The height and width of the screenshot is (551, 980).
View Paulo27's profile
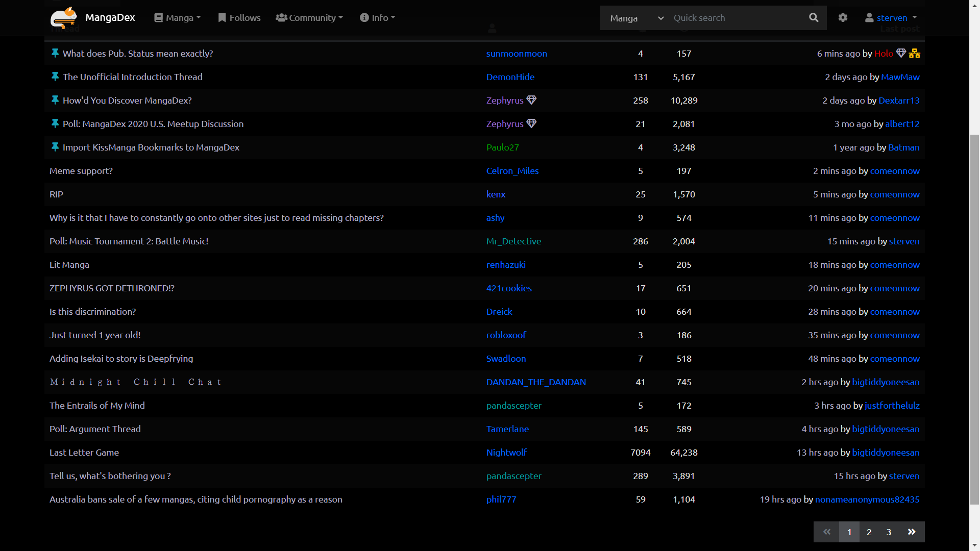[x=503, y=147]
